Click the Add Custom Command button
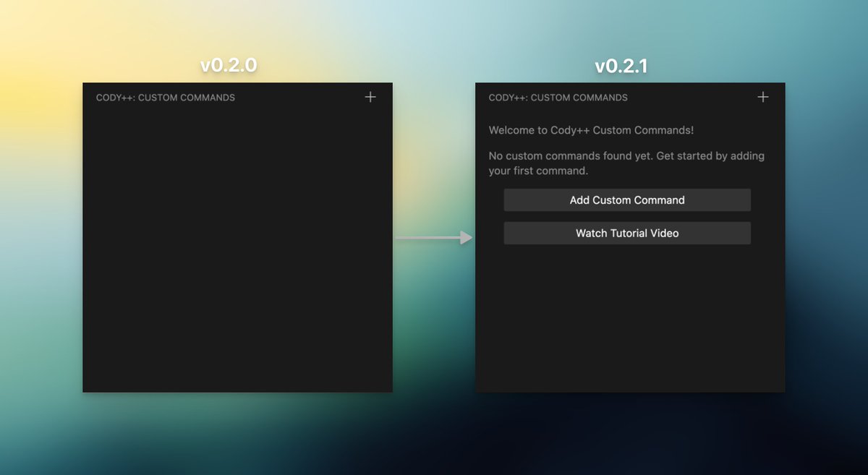Screen dimensions: 868x475 tap(627, 200)
